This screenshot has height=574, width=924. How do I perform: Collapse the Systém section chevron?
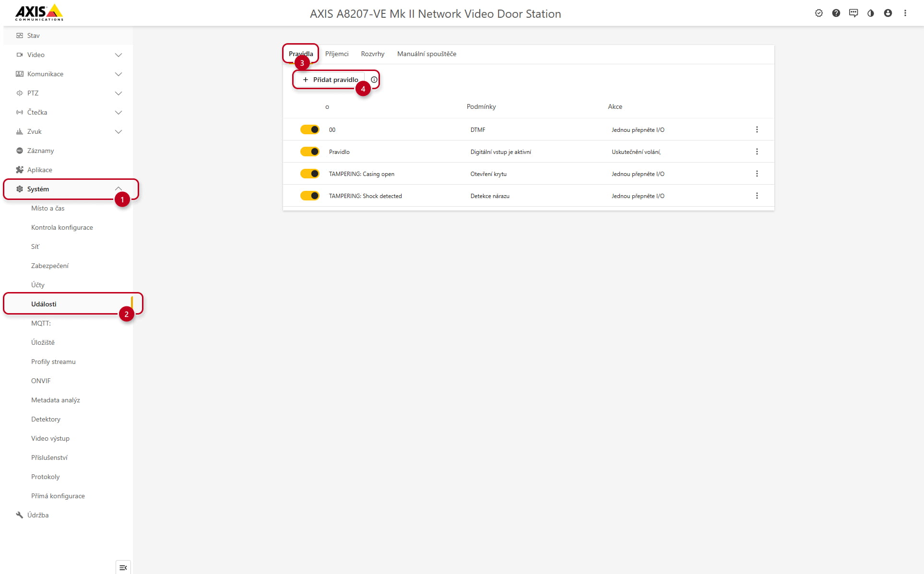coord(118,188)
